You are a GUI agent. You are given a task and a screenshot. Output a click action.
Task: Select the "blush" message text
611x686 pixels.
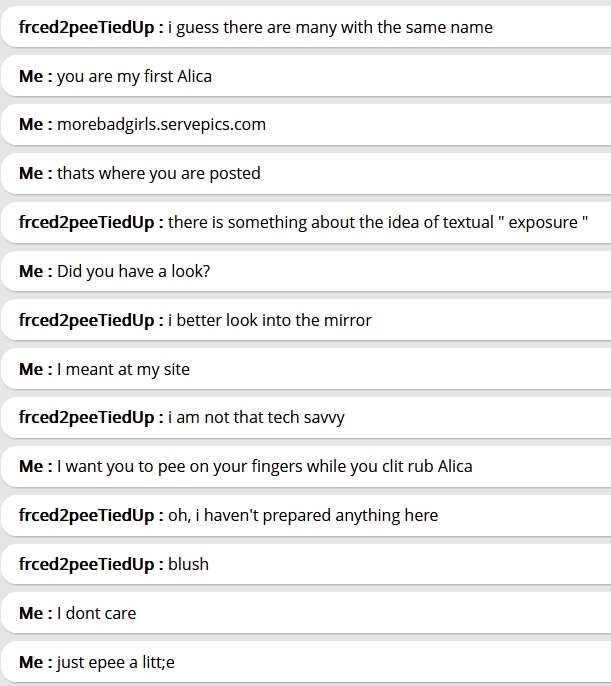[x=188, y=565]
